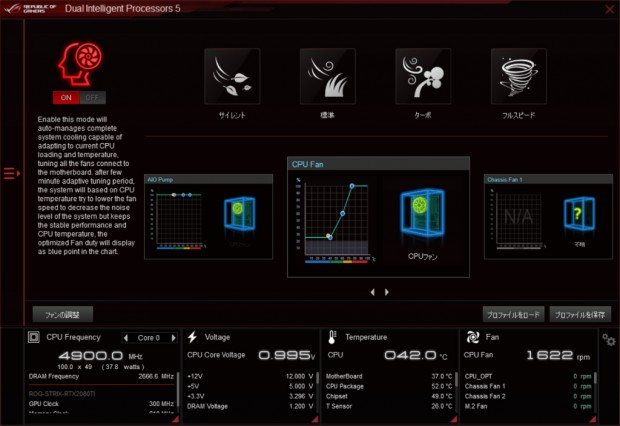The height and width of the screenshot is (426, 620).
Task: Click the CPU Frequency panel scrollbar
Action: (178, 392)
